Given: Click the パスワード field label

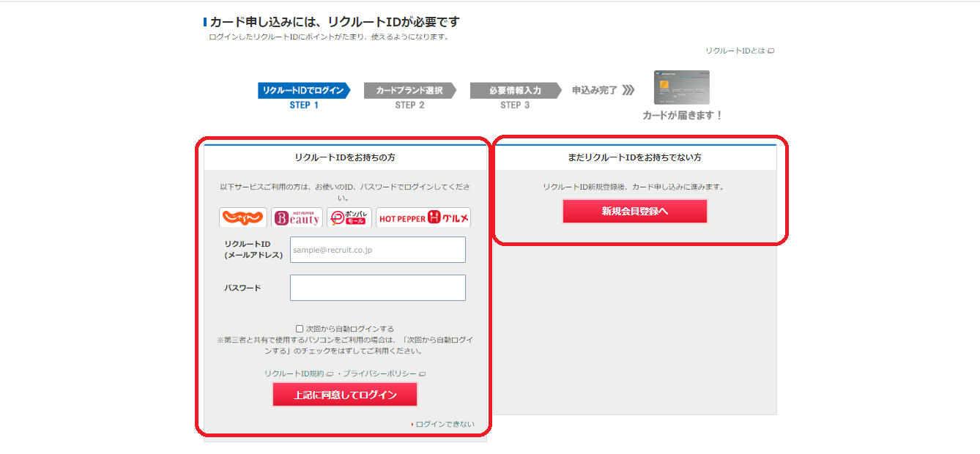Looking at the screenshot, I should 242,288.
